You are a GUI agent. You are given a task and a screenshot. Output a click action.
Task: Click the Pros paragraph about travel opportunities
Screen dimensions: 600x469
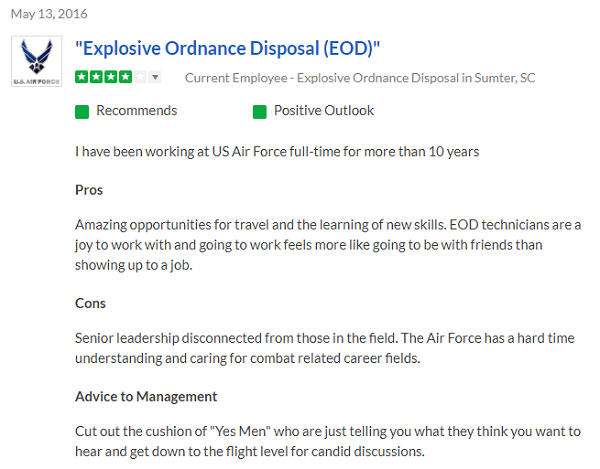(328, 244)
